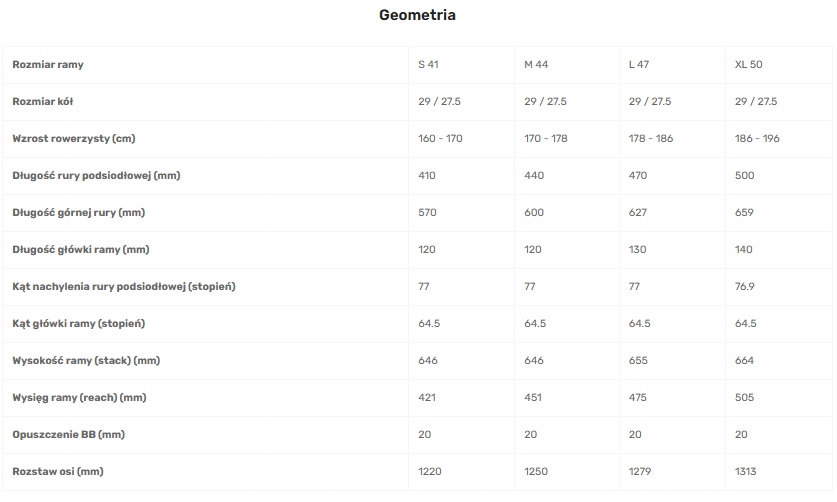Click the Wzrost rowerzysty (cm) row label
The height and width of the screenshot is (502, 837).
(x=74, y=139)
